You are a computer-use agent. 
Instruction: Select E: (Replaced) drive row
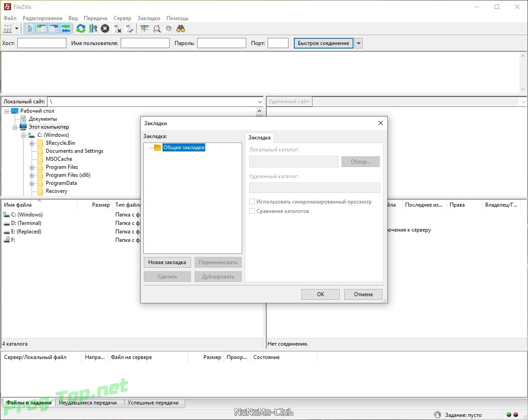click(26, 232)
